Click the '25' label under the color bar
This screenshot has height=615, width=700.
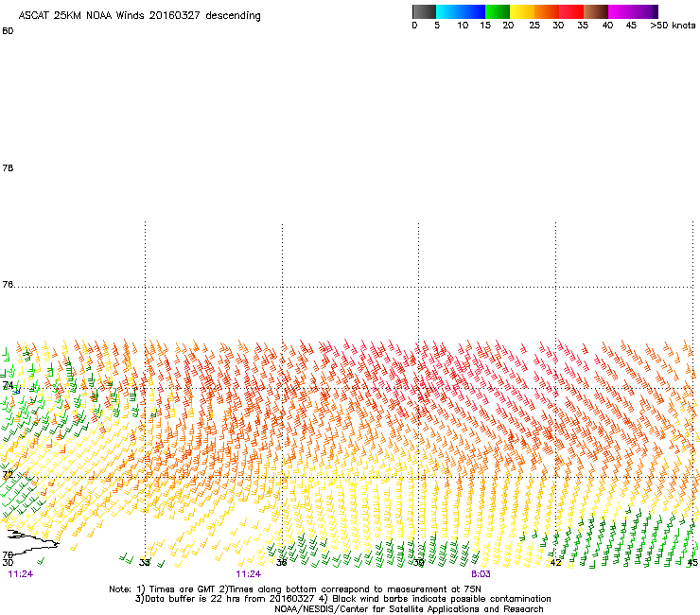[x=534, y=26]
